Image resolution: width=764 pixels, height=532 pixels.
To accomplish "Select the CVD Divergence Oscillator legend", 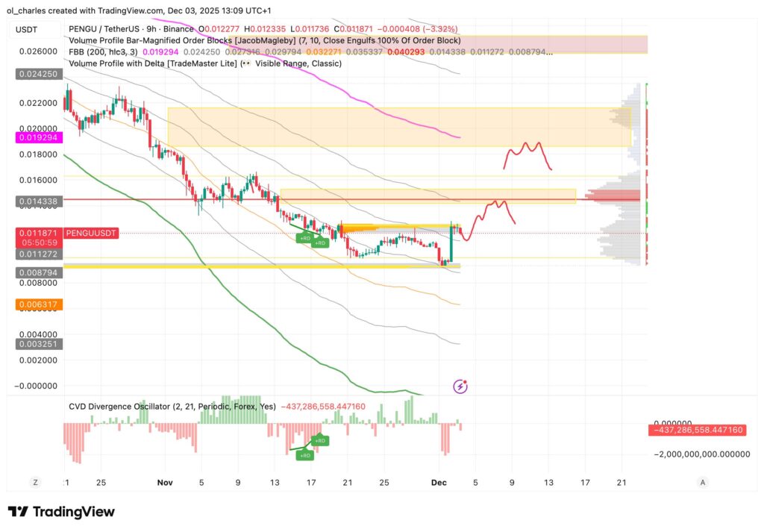I will click(x=172, y=407).
